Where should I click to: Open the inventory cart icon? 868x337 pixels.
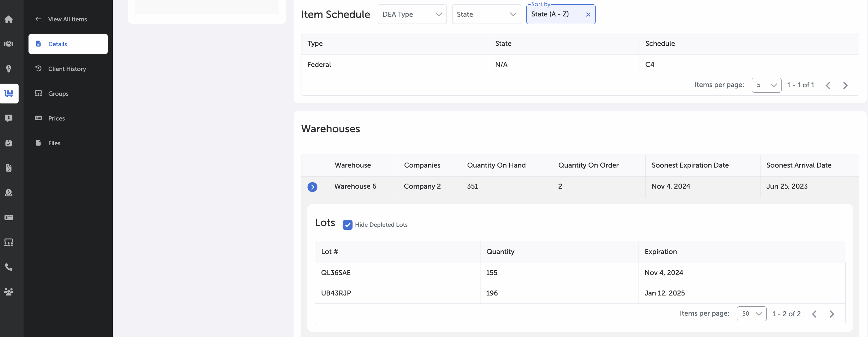(x=9, y=93)
